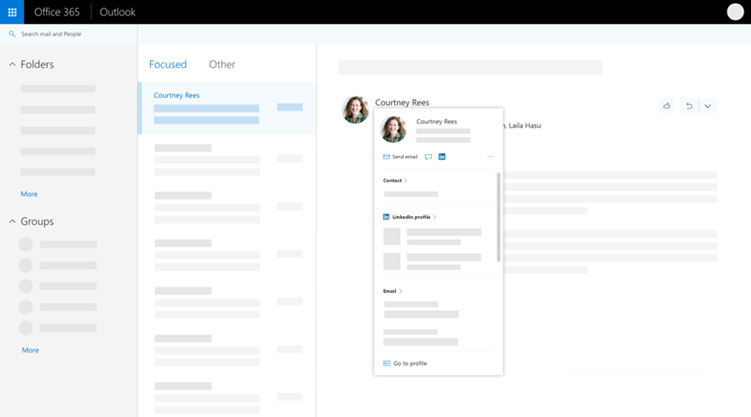Screen dimensions: 751x417
Task: Click the contact card scrollbar
Action: point(498,217)
